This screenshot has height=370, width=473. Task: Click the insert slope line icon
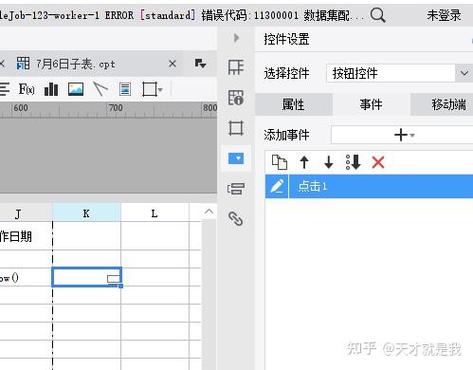tap(100, 89)
